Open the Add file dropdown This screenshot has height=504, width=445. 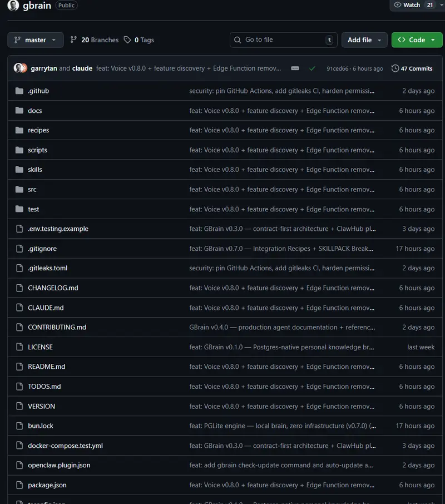click(364, 40)
